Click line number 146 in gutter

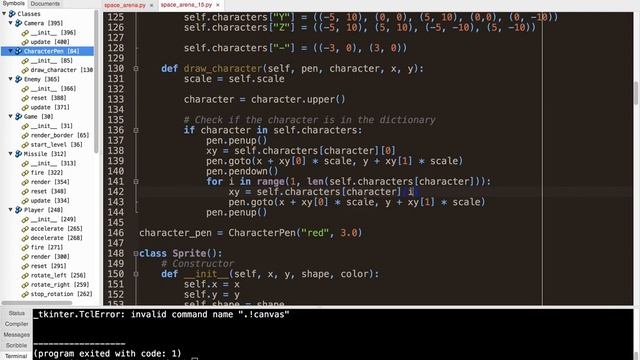tap(116, 233)
